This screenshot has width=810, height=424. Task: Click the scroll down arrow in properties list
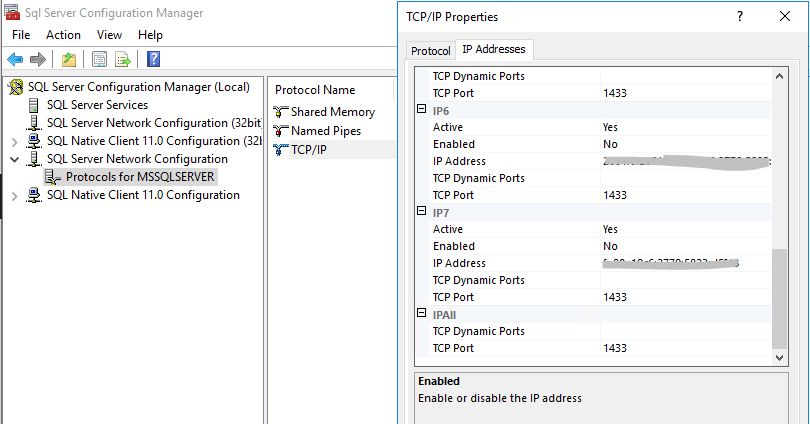point(780,357)
